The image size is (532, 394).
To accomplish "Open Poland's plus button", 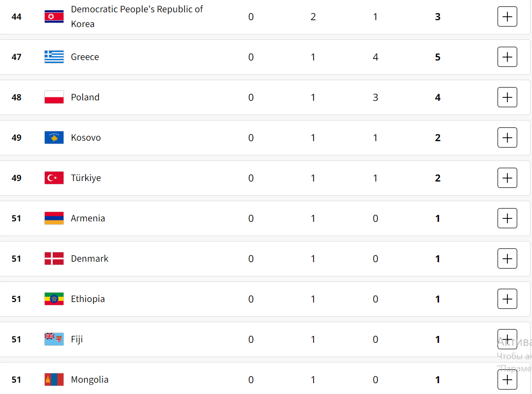I will coord(507,97).
